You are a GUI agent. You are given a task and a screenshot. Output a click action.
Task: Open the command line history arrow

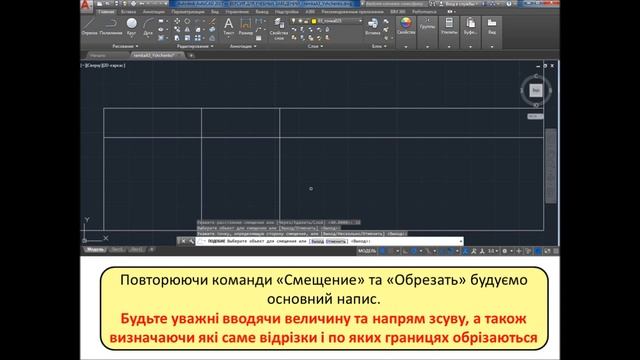click(461, 241)
